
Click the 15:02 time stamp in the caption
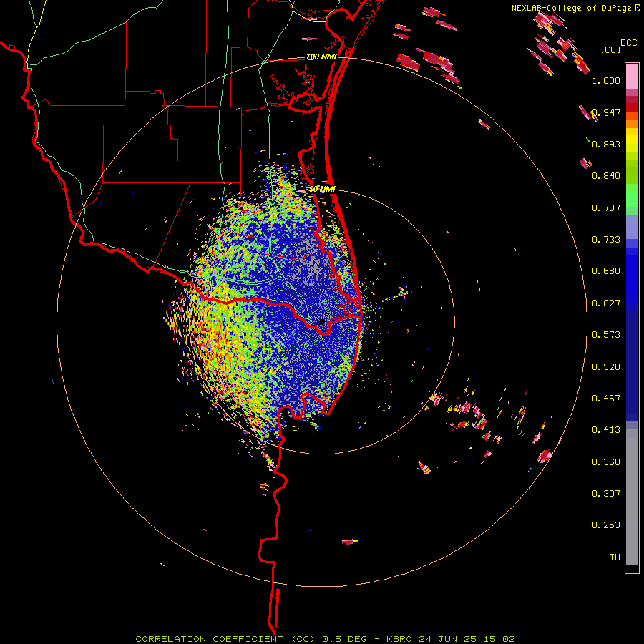pos(499,639)
